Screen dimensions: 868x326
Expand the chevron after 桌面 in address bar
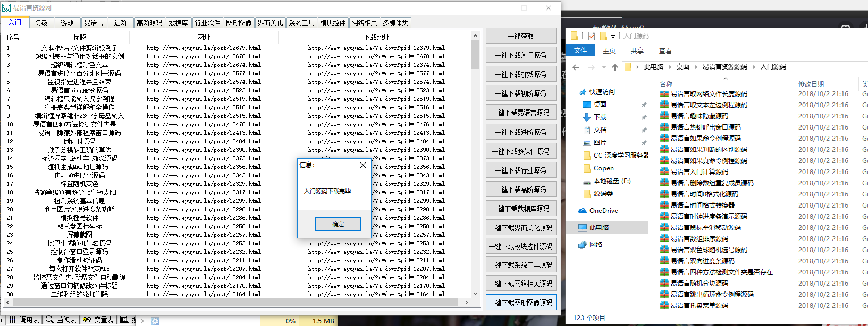pyautogui.click(x=696, y=67)
